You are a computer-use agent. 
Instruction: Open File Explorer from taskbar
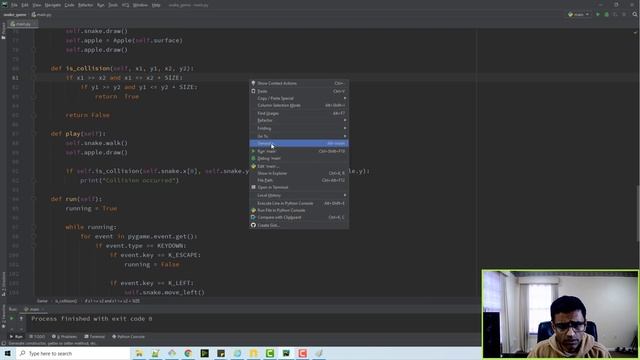[139, 353]
